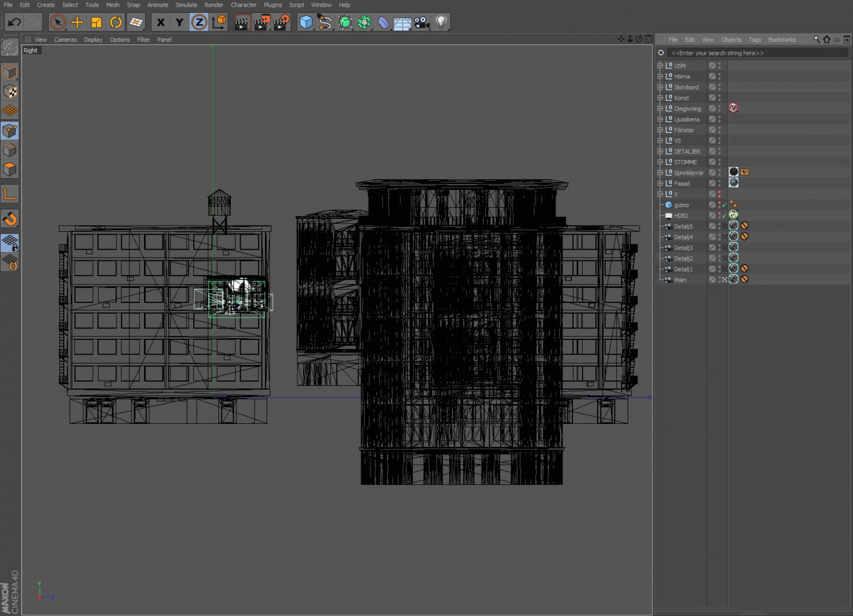Open the viewport Cameras menu
The image size is (853, 616).
[x=66, y=40]
